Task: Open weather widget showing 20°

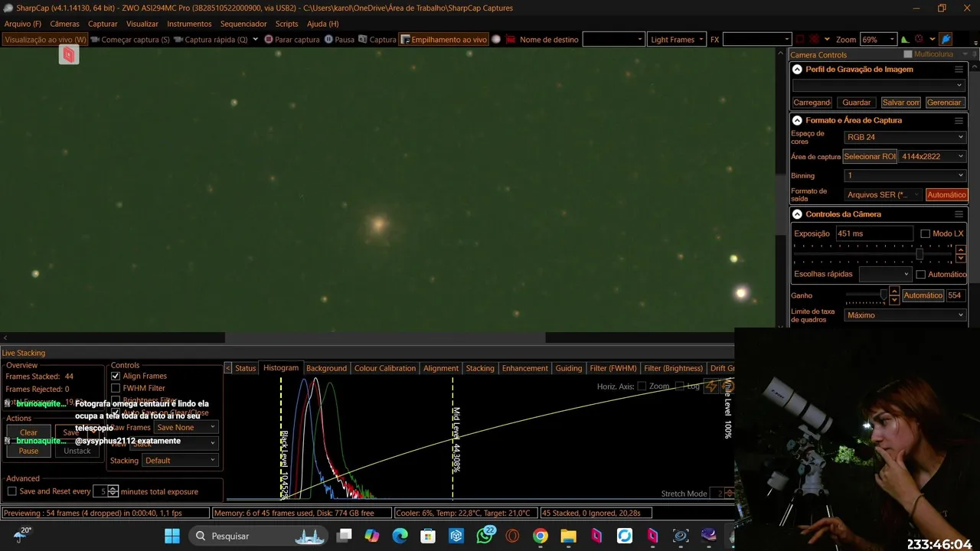Action: pos(21,535)
